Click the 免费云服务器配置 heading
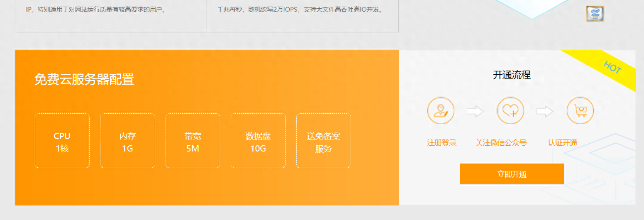 [x=84, y=79]
